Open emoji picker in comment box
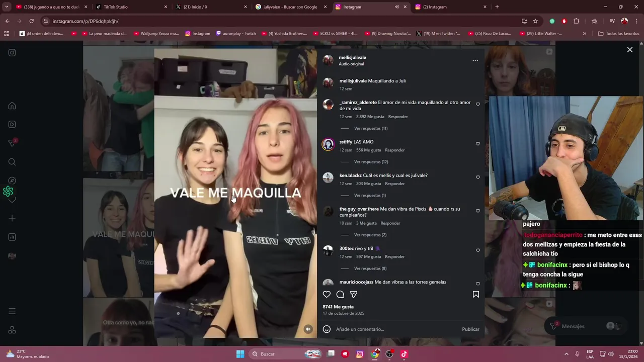Viewport: 644px width, 362px height. (327, 329)
